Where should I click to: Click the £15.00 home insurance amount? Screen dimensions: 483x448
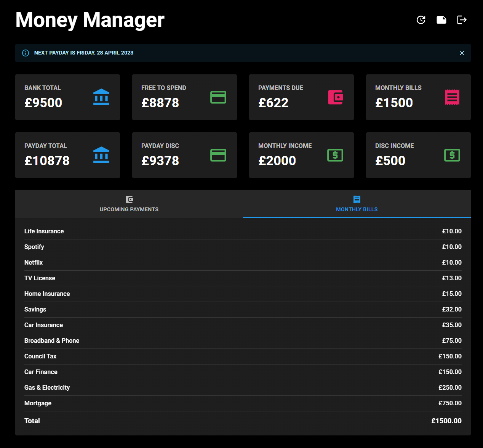(x=452, y=294)
